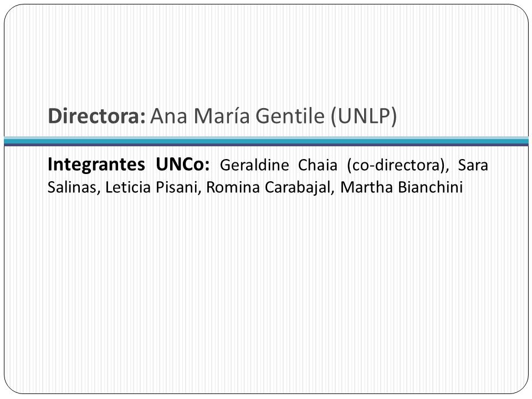The height and width of the screenshot is (399, 532).
Task: Click the (UNLP) text in title
Action: [364, 116]
